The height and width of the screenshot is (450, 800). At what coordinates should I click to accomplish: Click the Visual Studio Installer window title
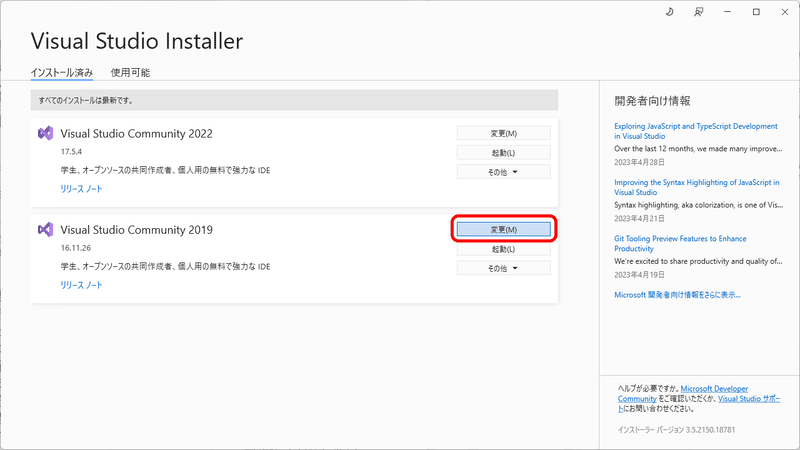[137, 41]
